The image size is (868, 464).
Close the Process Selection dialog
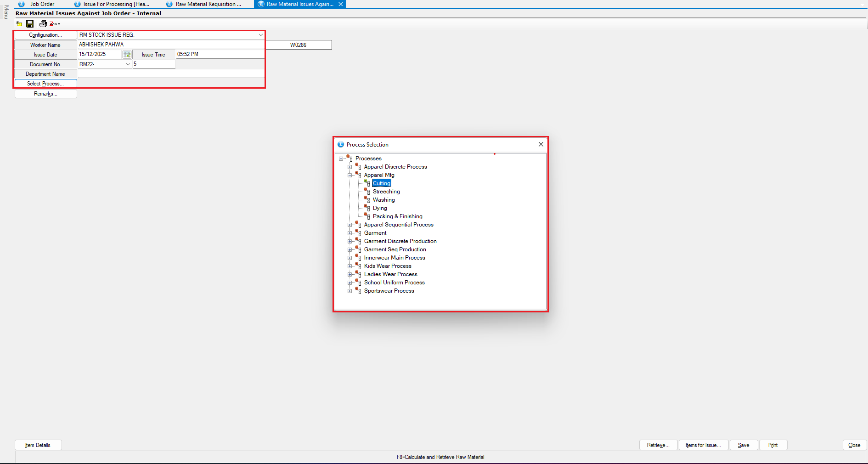point(541,144)
